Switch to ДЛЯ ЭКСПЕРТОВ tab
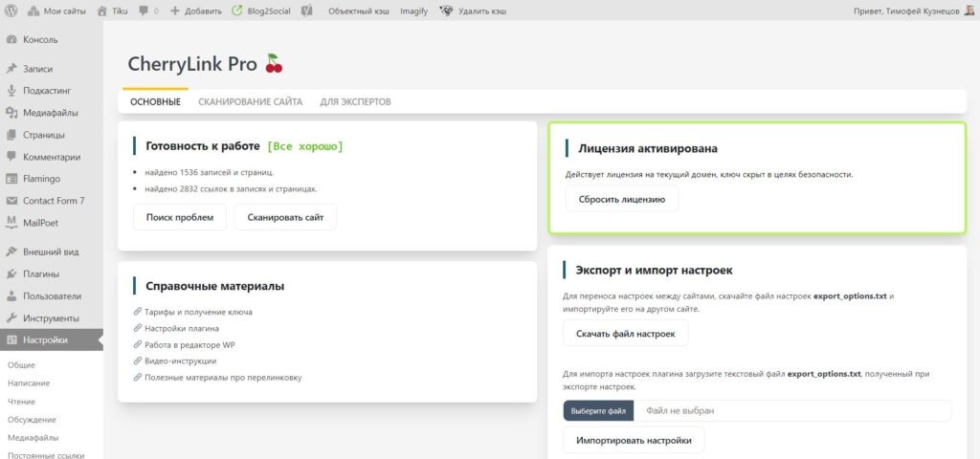The height and width of the screenshot is (459, 980). [356, 101]
